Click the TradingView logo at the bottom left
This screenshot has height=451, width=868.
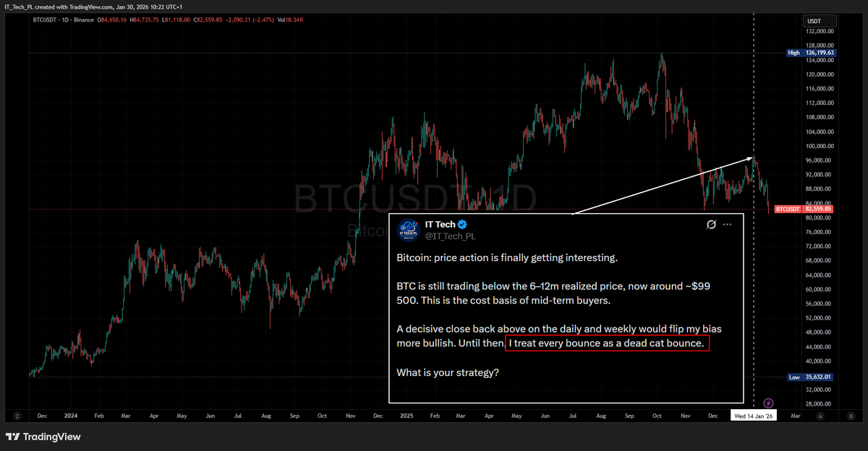(x=43, y=437)
